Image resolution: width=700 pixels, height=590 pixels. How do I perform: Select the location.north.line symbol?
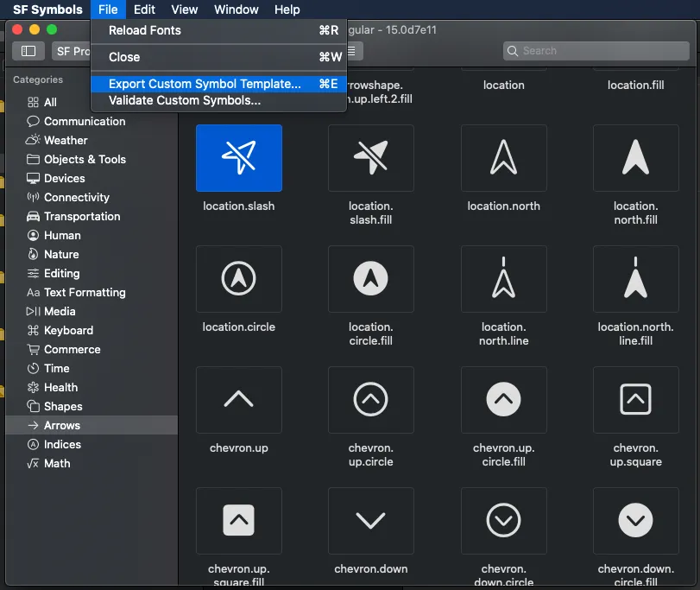[x=503, y=279]
